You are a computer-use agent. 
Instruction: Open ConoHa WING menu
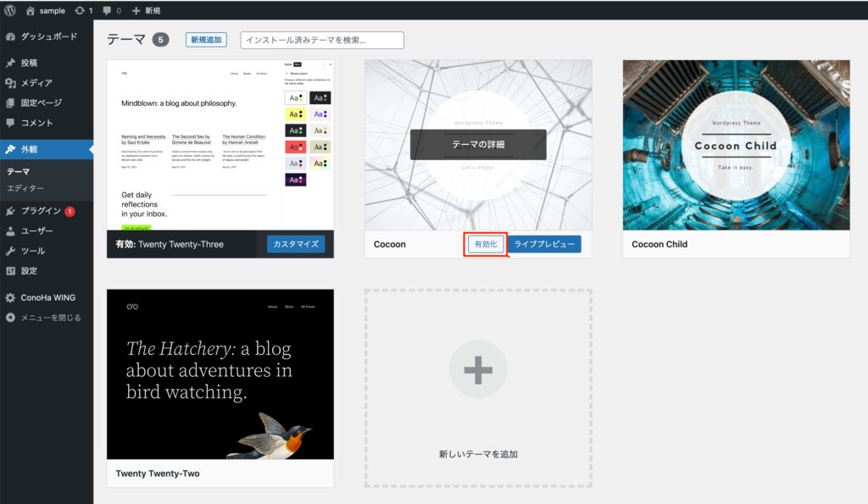coord(47,297)
